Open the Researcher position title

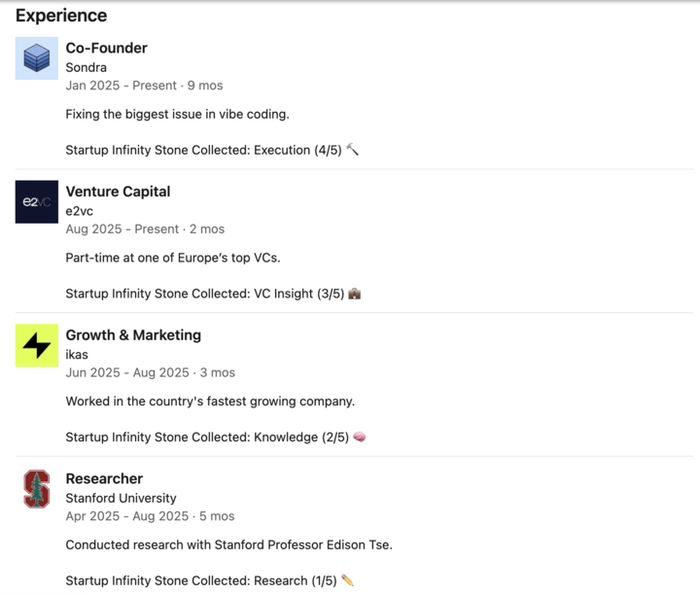104,479
